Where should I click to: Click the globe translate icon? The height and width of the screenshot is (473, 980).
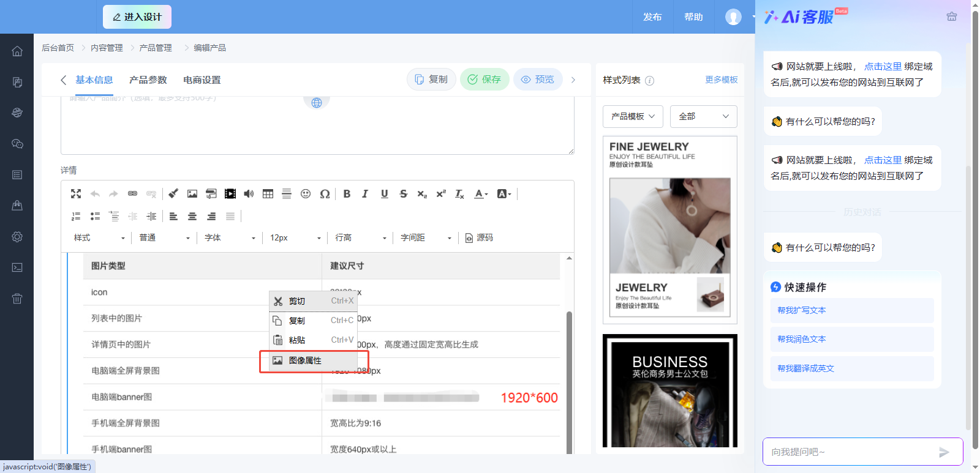(317, 103)
